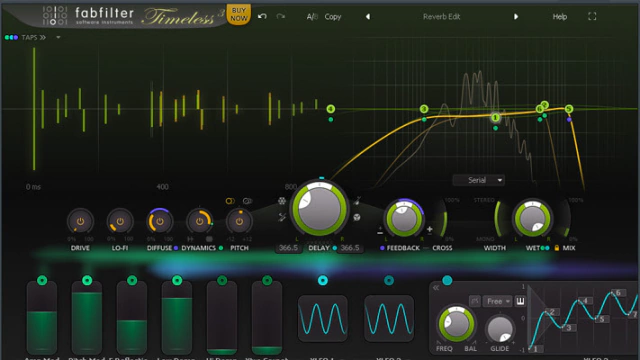Click the Mix arc slider

(567, 219)
